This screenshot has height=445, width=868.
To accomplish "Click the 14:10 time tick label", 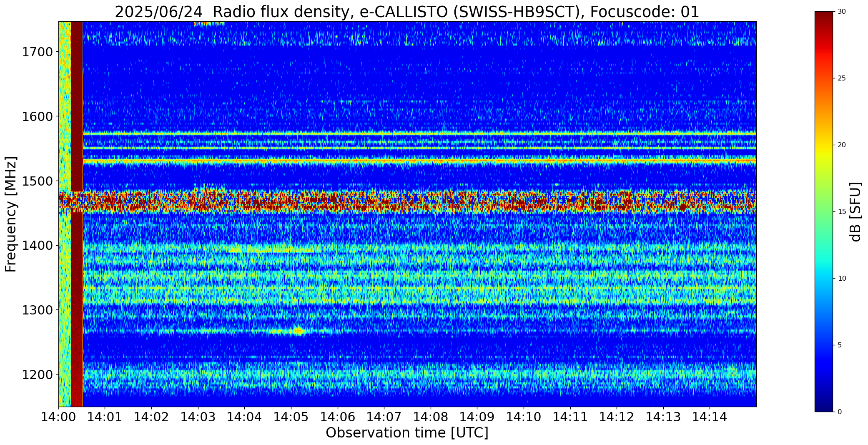I will [x=524, y=417].
